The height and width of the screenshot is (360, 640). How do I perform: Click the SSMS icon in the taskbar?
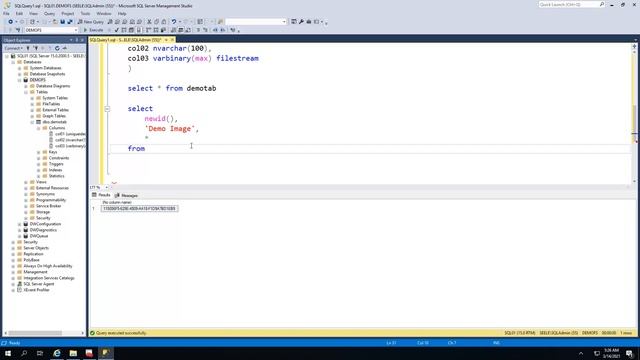(x=106, y=353)
